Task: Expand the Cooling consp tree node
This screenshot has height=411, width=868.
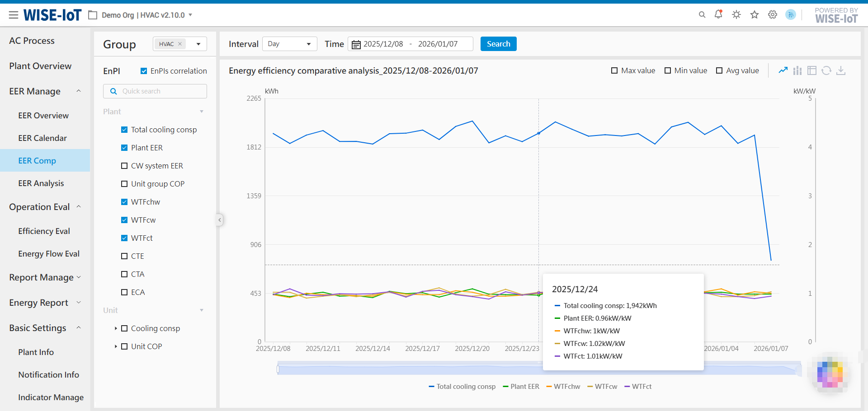Action: tap(116, 328)
